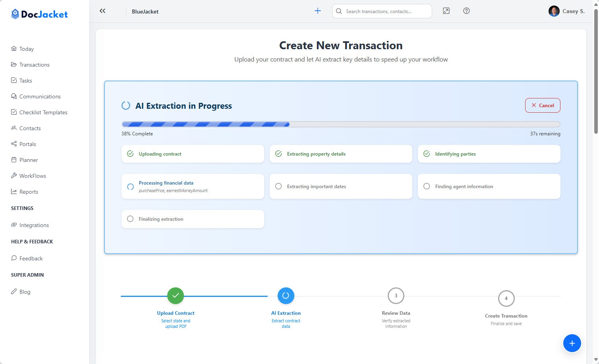Image resolution: width=599 pixels, height=364 pixels.
Task: Click the Create Transaction step 4 circle
Action: (506, 298)
